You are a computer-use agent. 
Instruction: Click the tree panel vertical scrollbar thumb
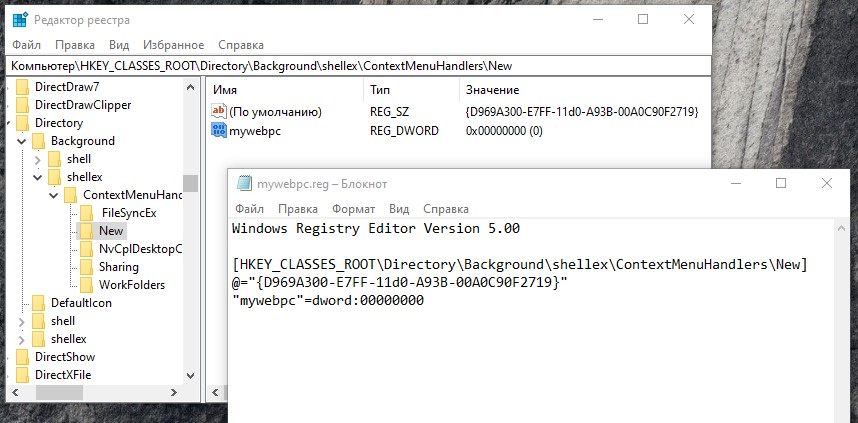coord(190,183)
